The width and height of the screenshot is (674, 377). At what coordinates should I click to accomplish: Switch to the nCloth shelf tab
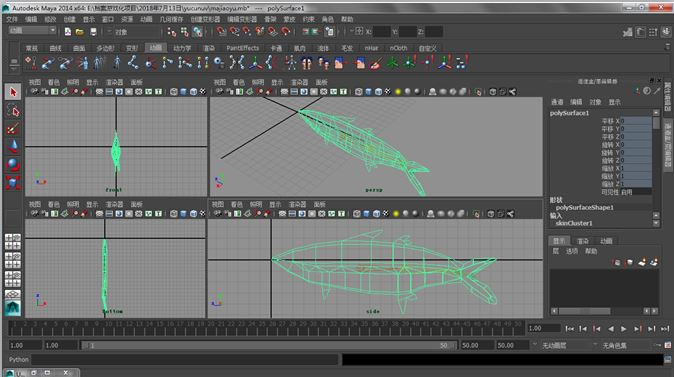click(x=398, y=48)
